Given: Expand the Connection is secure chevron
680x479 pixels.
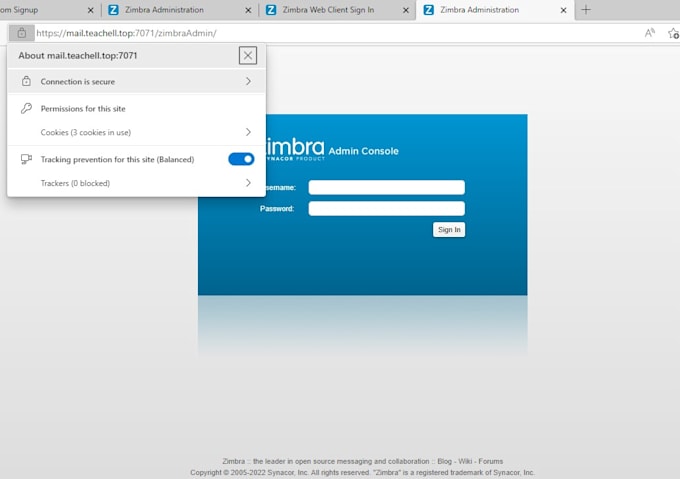Looking at the screenshot, I should (248, 81).
